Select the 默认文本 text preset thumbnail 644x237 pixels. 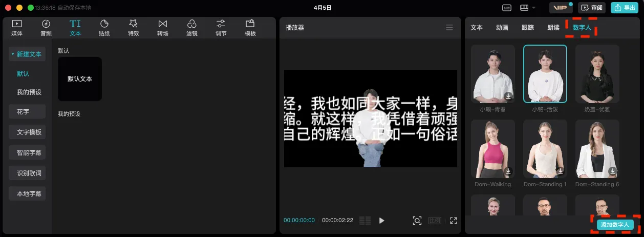click(x=80, y=79)
